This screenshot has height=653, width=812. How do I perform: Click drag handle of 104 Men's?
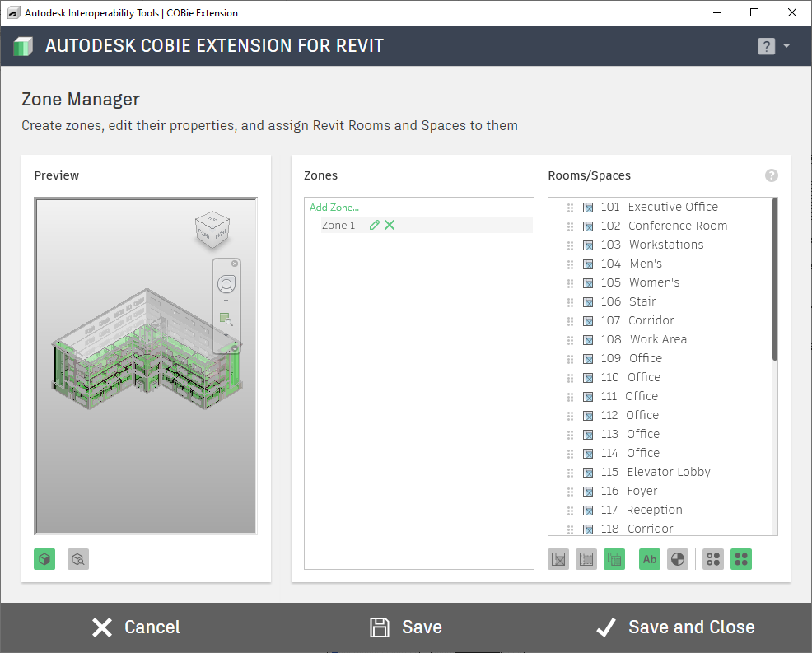(570, 264)
